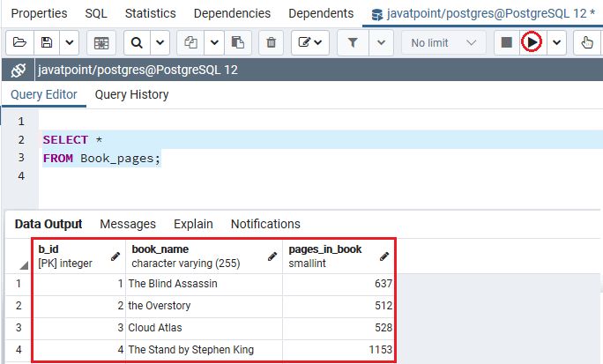Click the 'Book_pages;' text in editor
The image size is (603, 364).
tap(120, 159)
